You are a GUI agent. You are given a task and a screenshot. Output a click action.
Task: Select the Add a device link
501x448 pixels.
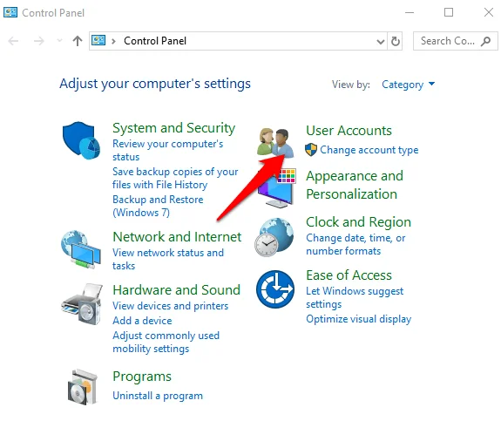coord(142,321)
